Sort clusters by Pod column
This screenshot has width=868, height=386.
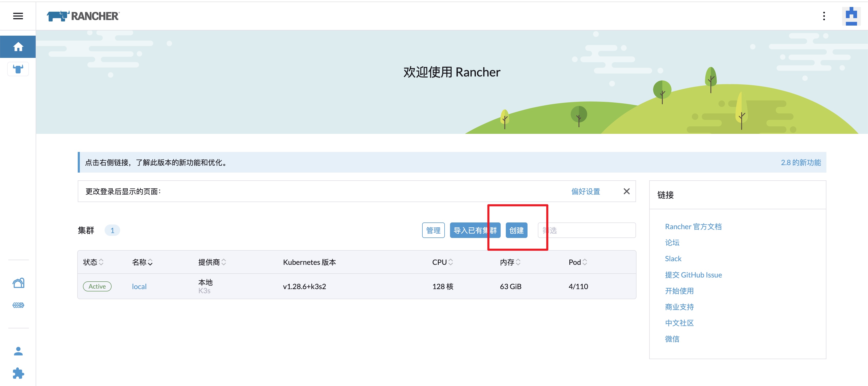578,262
